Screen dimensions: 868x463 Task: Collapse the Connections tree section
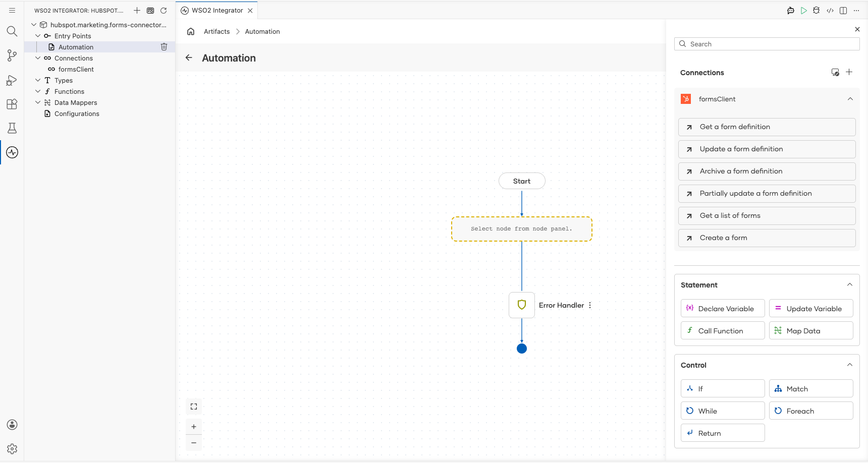38,58
